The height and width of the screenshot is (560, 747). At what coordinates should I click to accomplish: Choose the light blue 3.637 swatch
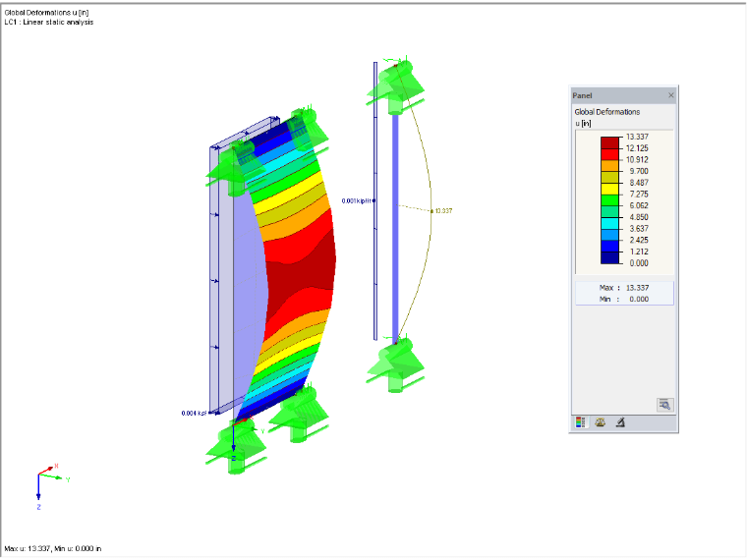pyautogui.click(x=609, y=234)
